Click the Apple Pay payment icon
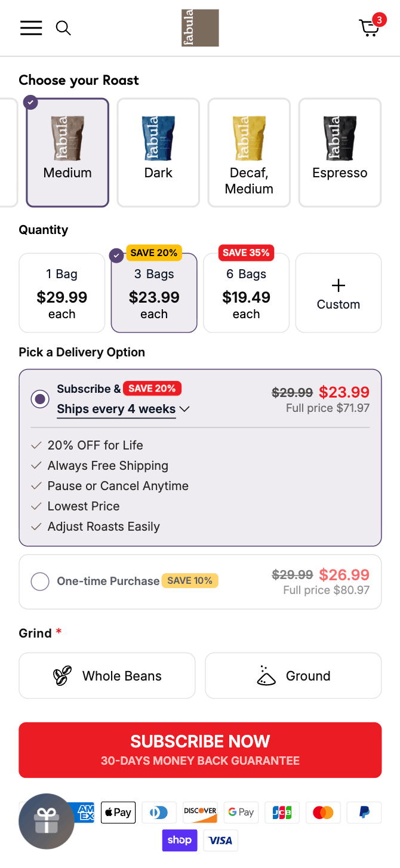This screenshot has width=400, height=868. point(118,812)
